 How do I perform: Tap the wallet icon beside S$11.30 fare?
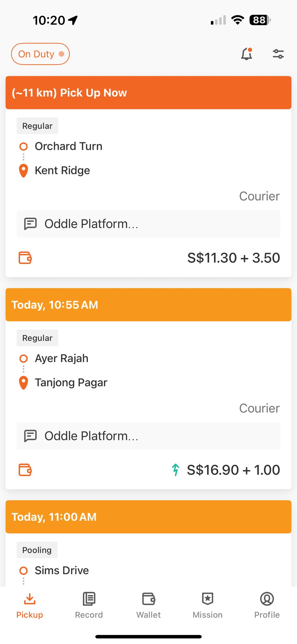coord(25,258)
